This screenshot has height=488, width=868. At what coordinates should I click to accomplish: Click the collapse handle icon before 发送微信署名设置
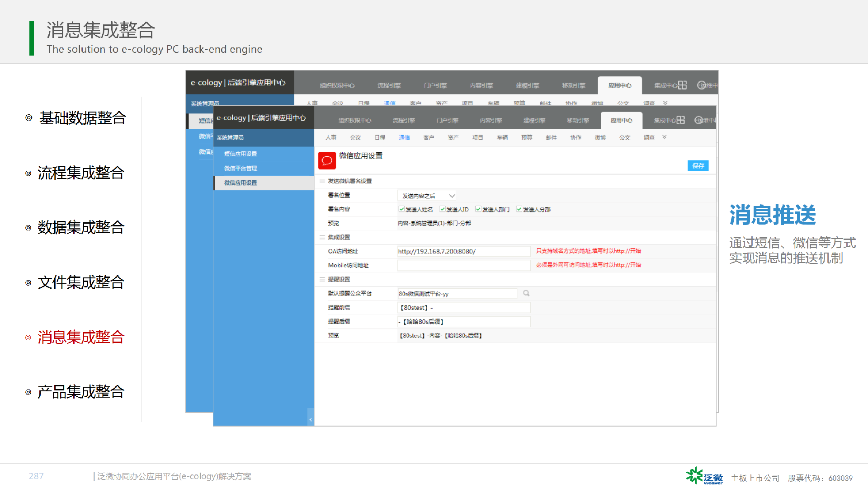pos(322,181)
